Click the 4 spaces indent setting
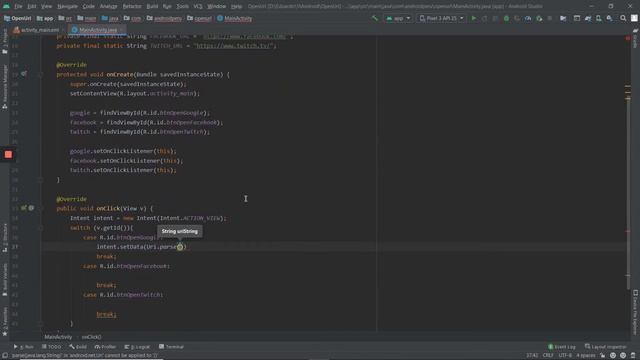This screenshot has width=640, height=360. 586,356
